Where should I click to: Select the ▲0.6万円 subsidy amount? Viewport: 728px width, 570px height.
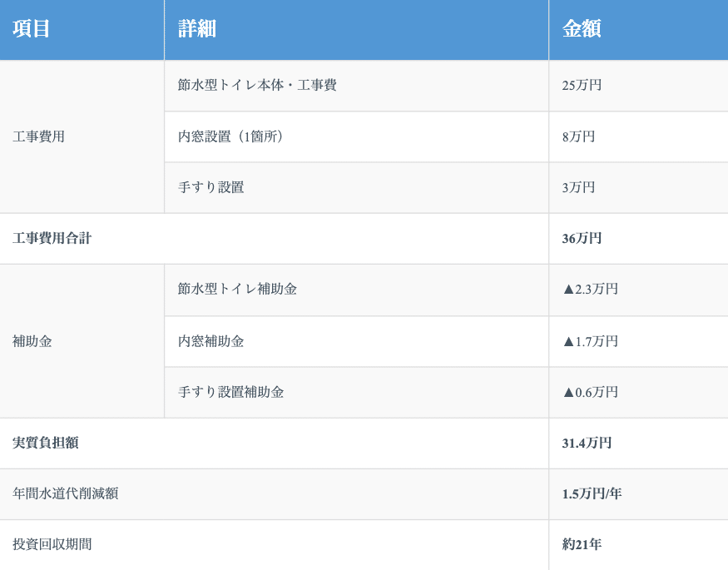tap(590, 392)
